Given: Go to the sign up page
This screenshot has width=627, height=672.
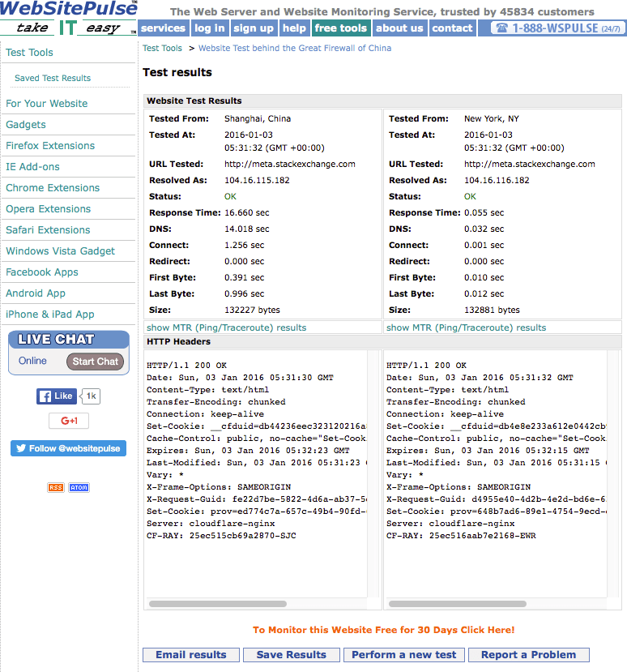Looking at the screenshot, I should point(254,28).
